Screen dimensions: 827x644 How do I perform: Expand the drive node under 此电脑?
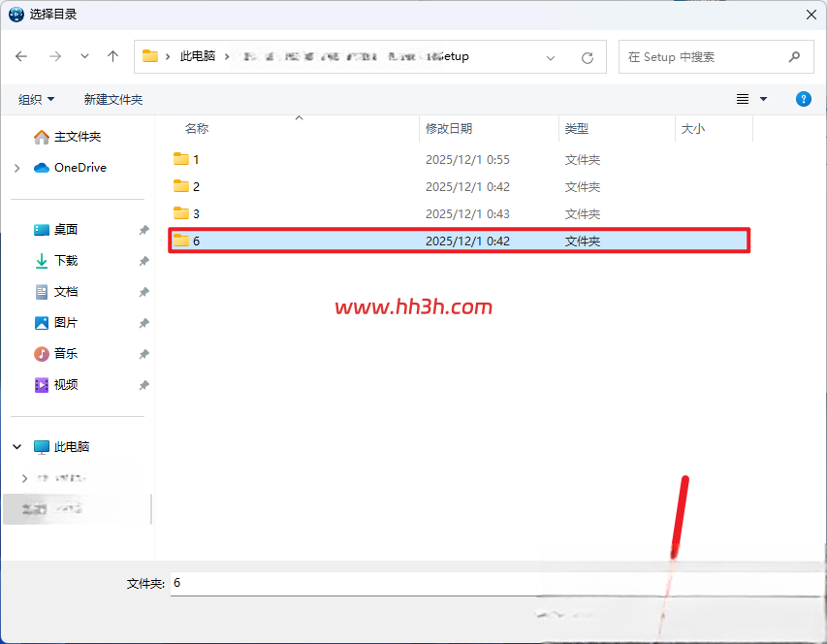click(x=24, y=478)
